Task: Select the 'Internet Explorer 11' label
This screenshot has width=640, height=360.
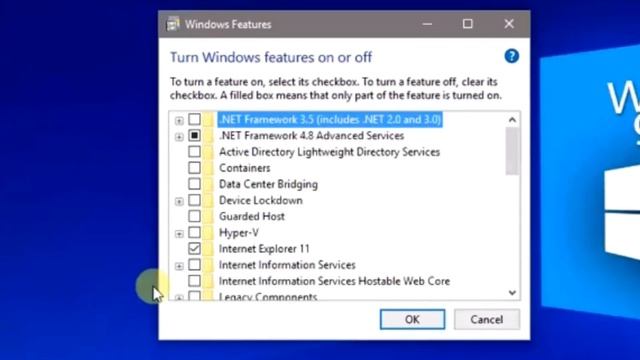Action: point(264,249)
